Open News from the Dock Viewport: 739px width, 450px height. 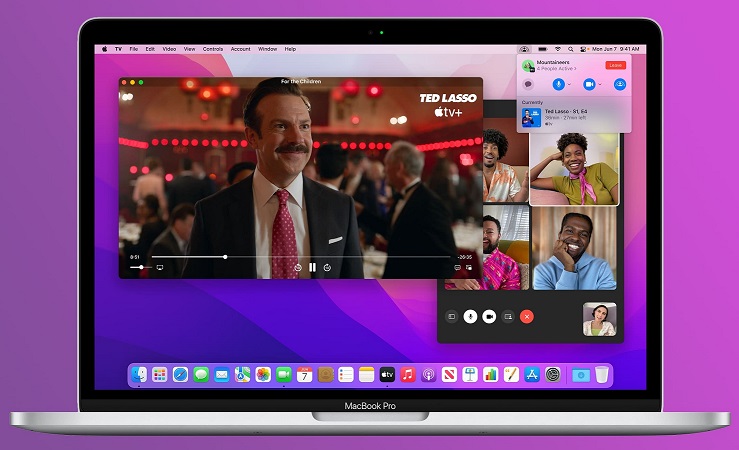coord(449,375)
